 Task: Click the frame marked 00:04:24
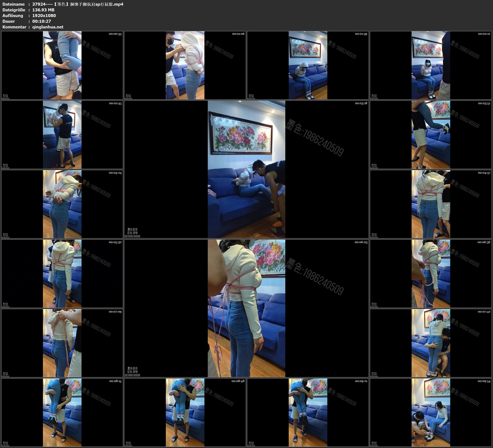62,204
